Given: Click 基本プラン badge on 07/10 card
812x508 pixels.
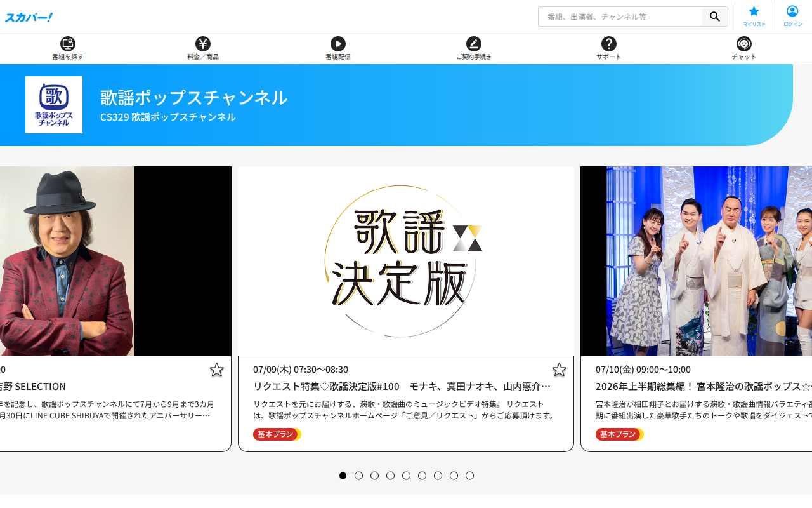Looking at the screenshot, I should pos(619,434).
